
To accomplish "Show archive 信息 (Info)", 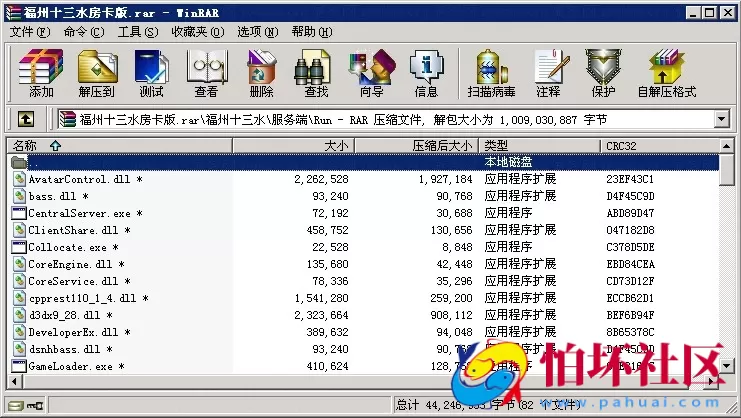I will click(x=426, y=72).
